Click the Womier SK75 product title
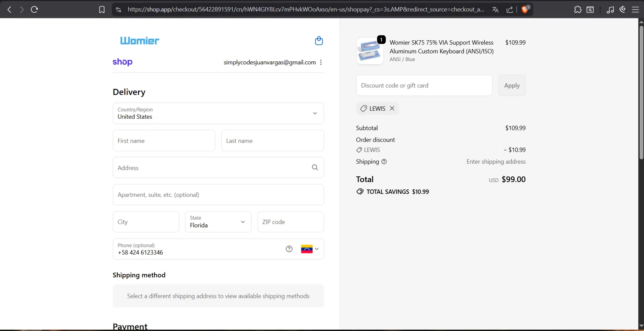This screenshot has height=331, width=644. coord(441,47)
